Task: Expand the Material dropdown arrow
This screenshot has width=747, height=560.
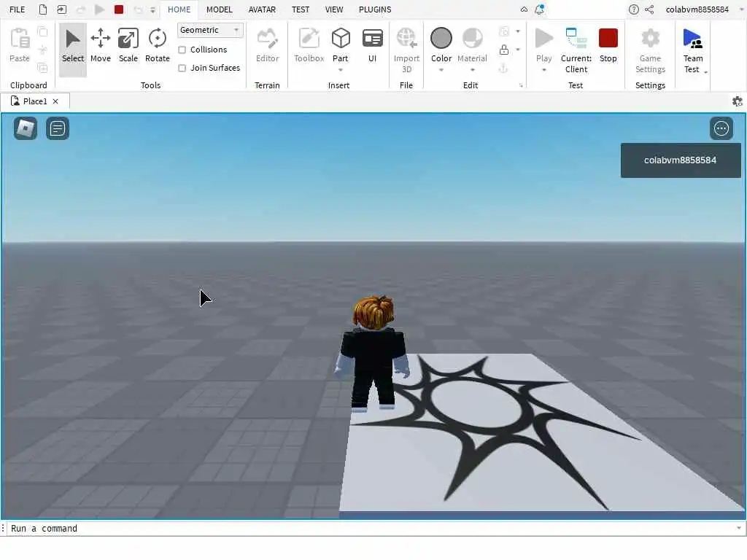Action: (473, 70)
